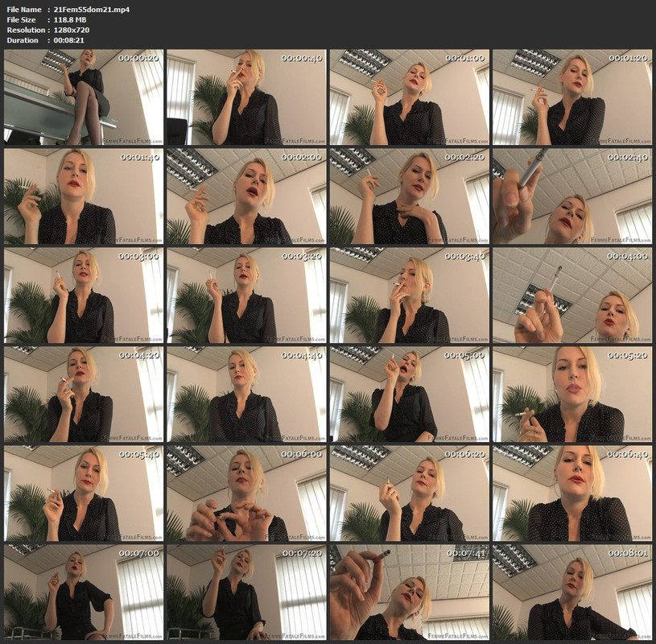Click the thumbnail stamped 00:01:40
This screenshot has width=656, height=644.
click(x=84, y=196)
